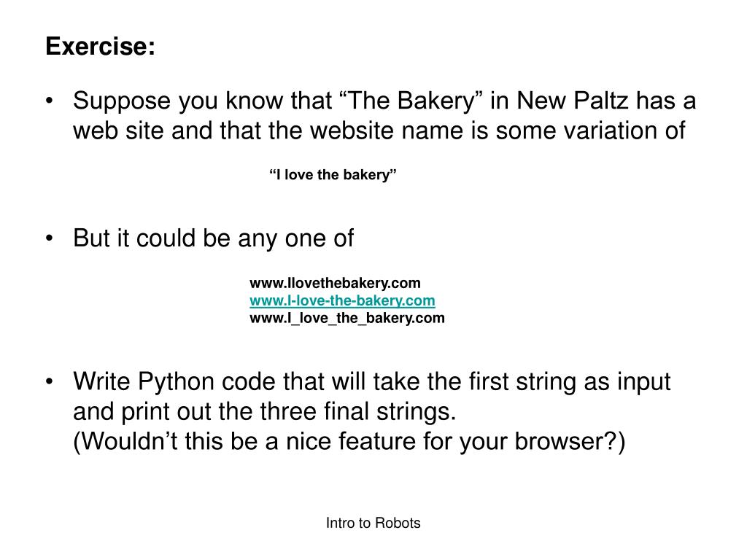Click the word "Suppose" starting the first bullet
Screen dimensions: 747x560
122,101
